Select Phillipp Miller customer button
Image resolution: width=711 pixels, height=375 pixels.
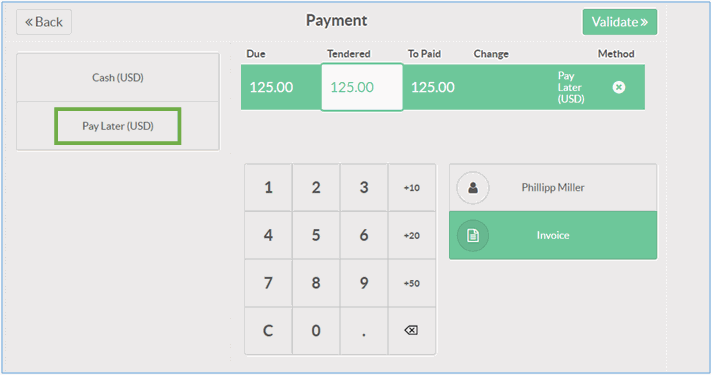click(x=553, y=188)
